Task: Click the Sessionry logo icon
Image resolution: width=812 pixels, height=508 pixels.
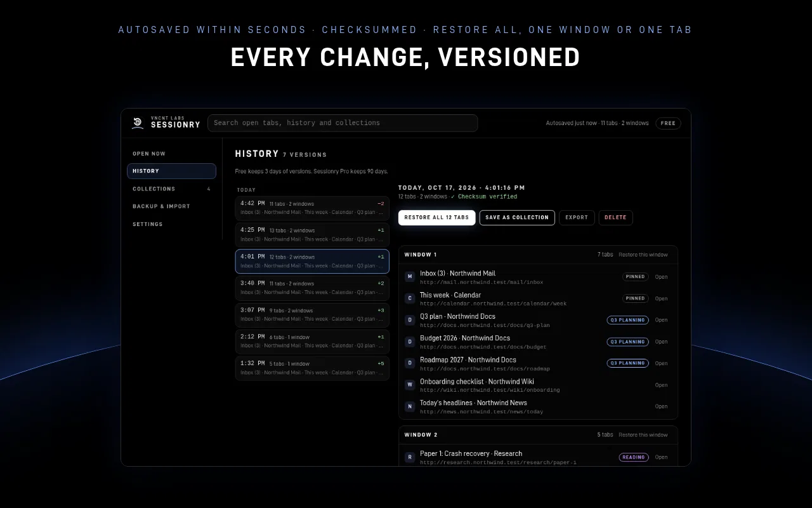Action: (x=138, y=123)
